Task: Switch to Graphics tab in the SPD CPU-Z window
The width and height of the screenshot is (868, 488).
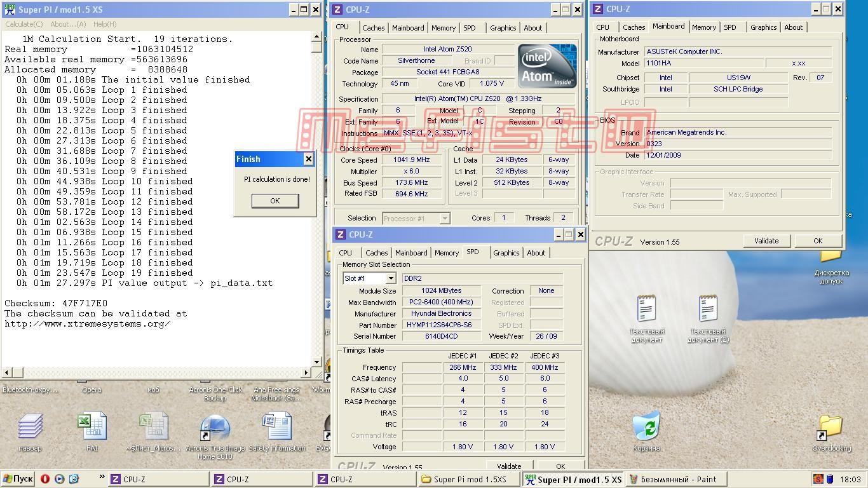Action: click(506, 253)
